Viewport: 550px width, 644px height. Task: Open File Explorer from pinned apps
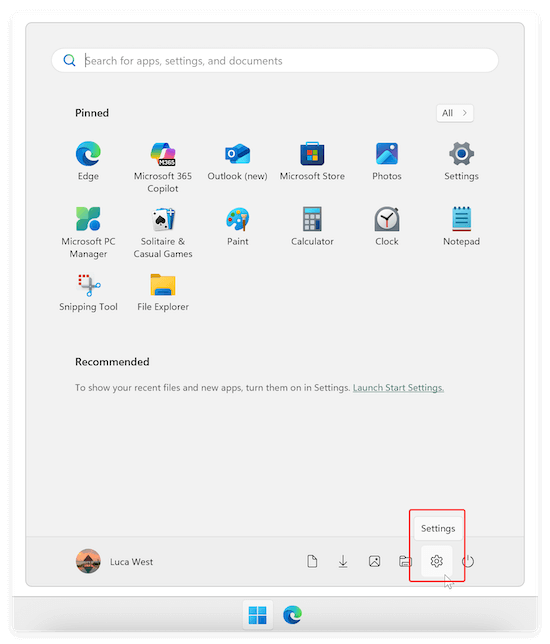(163, 292)
